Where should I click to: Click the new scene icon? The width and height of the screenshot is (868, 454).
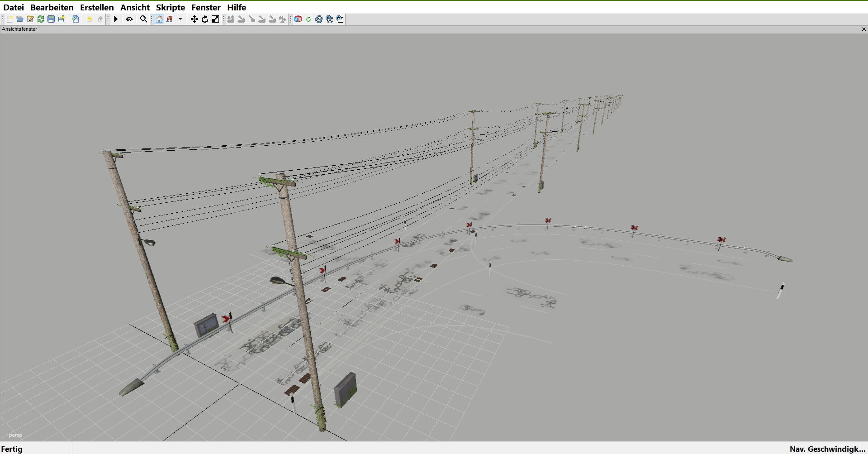click(x=9, y=19)
